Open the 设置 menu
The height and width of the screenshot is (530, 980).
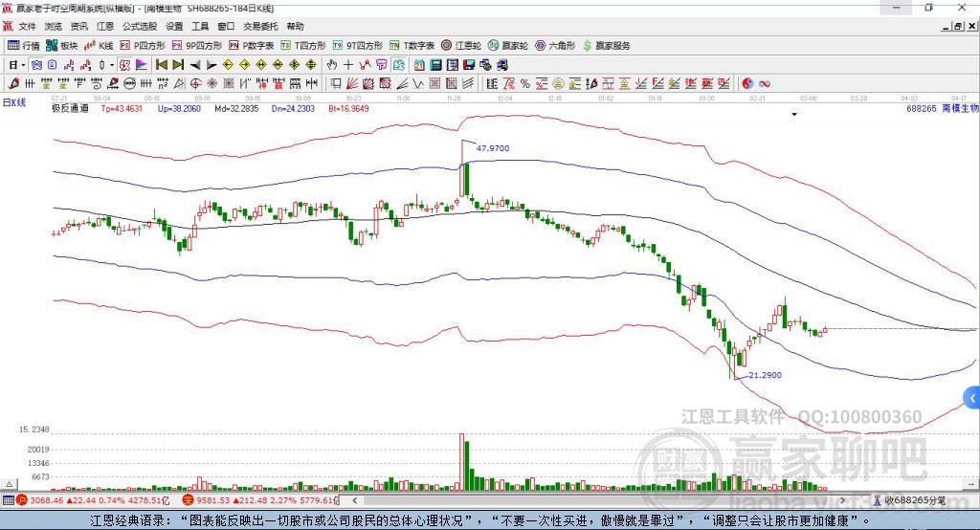click(x=174, y=26)
